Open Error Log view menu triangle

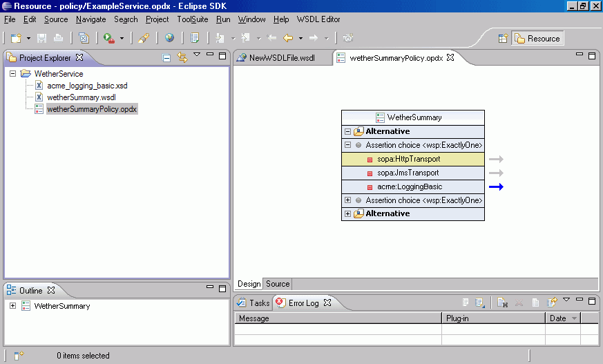pyautogui.click(x=566, y=300)
